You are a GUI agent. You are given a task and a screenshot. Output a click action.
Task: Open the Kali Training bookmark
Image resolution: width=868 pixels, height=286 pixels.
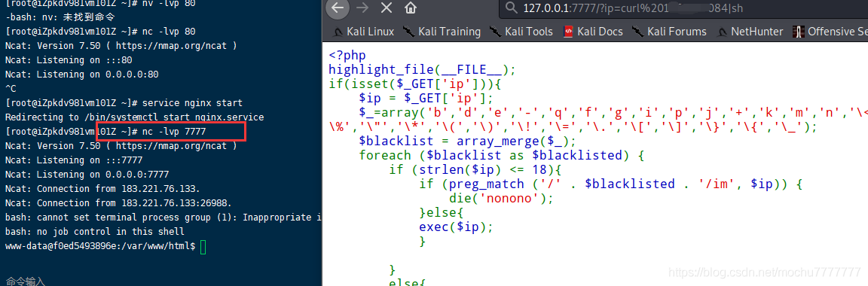(x=442, y=32)
